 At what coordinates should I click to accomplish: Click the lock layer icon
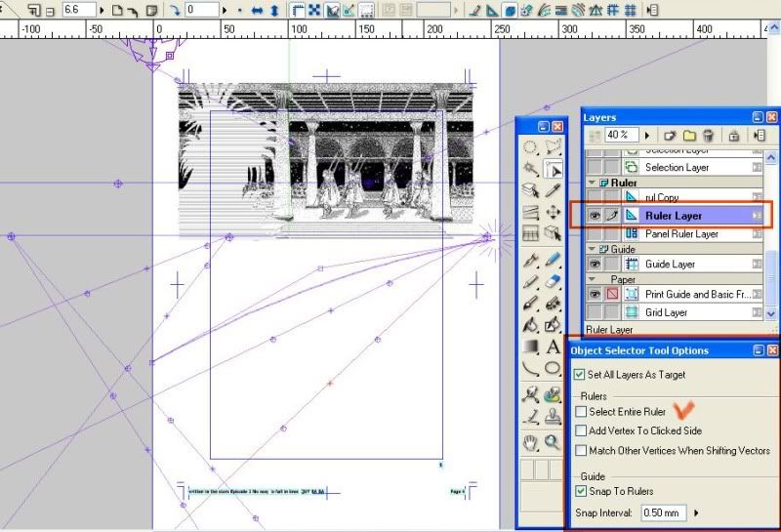click(x=733, y=136)
